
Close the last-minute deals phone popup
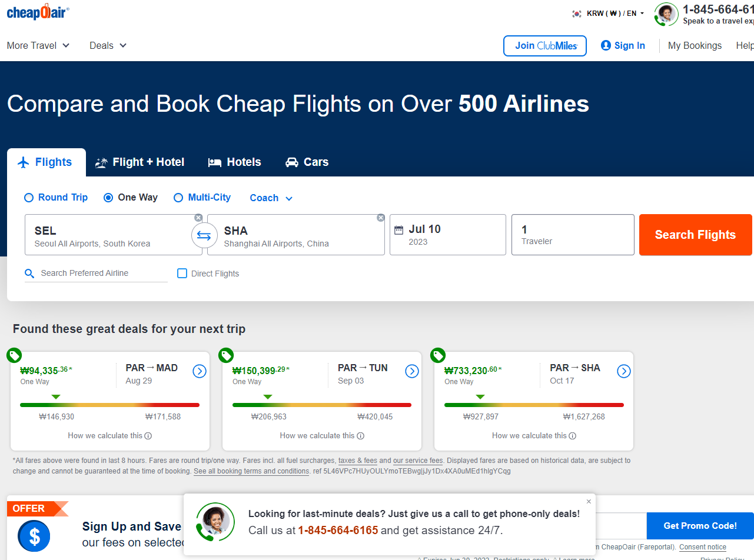589,502
